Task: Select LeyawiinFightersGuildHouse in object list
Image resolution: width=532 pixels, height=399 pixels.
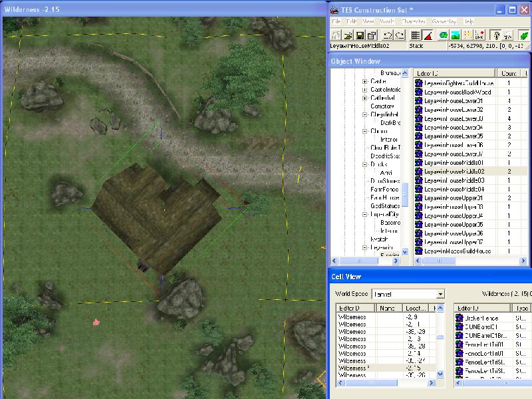Action: [459, 83]
